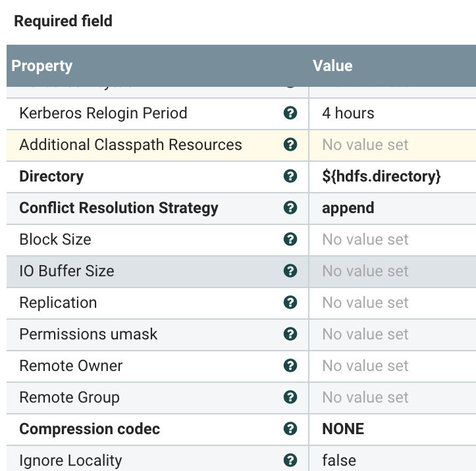Click help icon next to Remote Owner
Screen dimensions: 476x471
coord(290,366)
